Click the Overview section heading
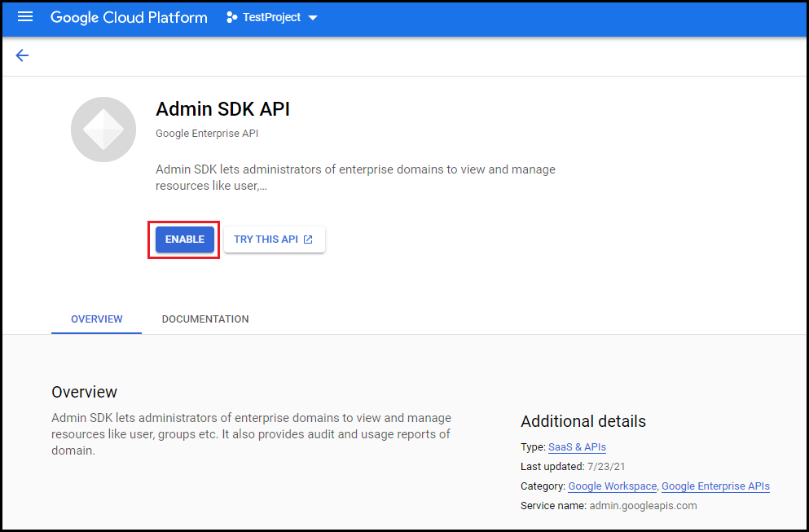Viewport: 809px width, 532px height. tap(84, 392)
